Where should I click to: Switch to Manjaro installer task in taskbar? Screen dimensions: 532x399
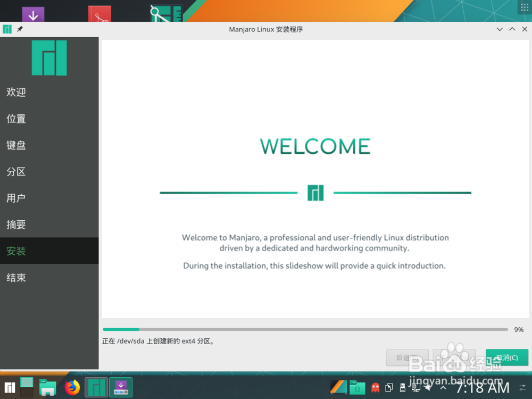pyautogui.click(x=96, y=387)
